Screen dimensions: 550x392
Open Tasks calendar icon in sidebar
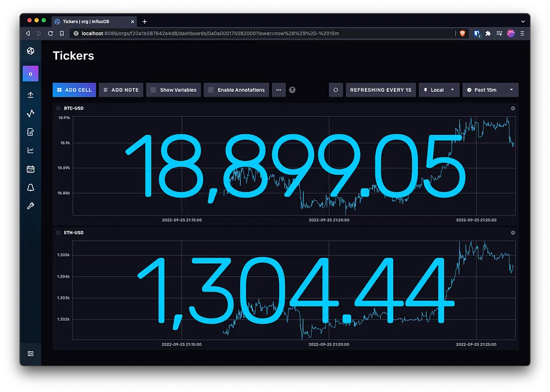(x=31, y=169)
